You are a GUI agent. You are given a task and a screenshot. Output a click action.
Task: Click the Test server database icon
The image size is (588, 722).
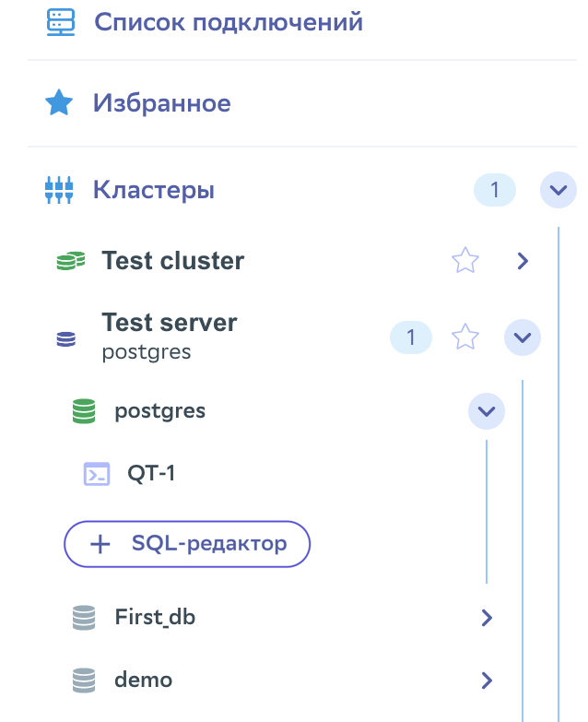pos(65,339)
